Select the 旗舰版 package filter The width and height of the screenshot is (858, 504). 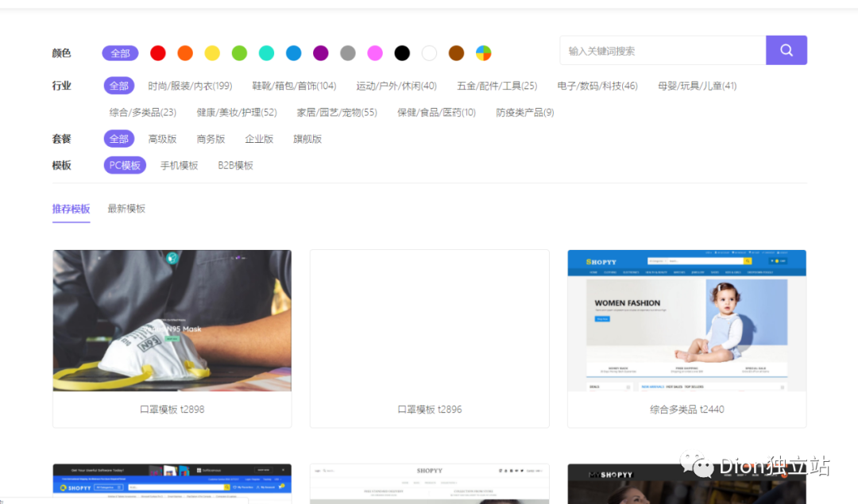307,138
